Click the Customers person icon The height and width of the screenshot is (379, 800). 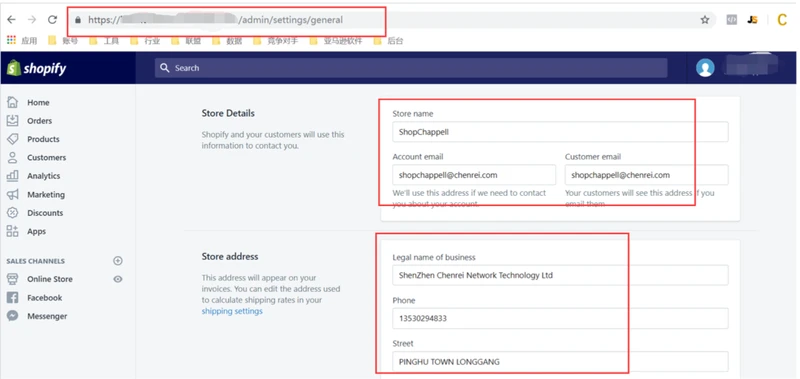point(12,157)
